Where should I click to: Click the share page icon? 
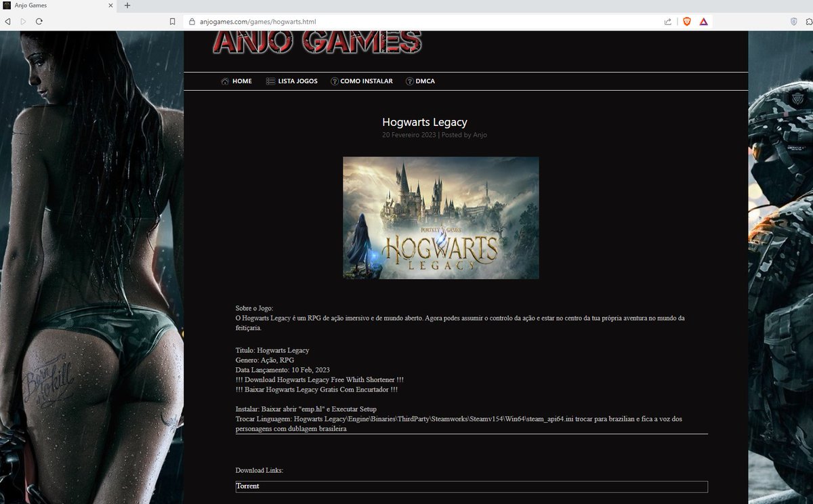coord(668,22)
